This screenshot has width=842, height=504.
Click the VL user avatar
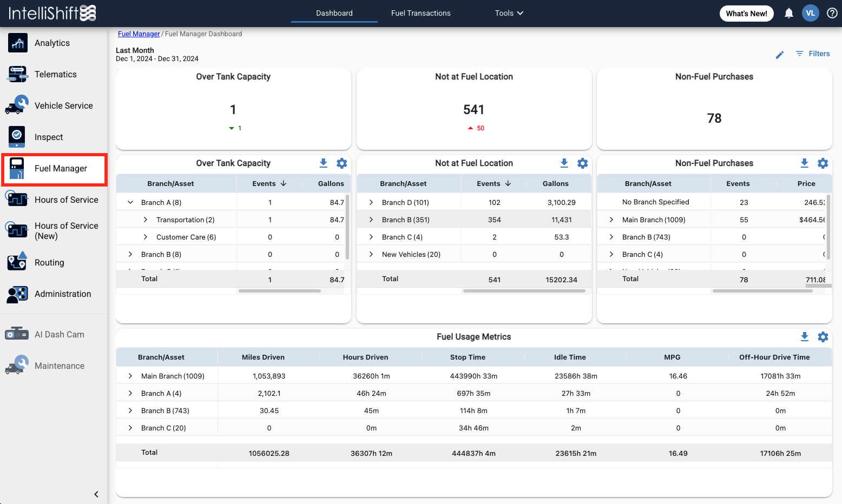pyautogui.click(x=811, y=13)
